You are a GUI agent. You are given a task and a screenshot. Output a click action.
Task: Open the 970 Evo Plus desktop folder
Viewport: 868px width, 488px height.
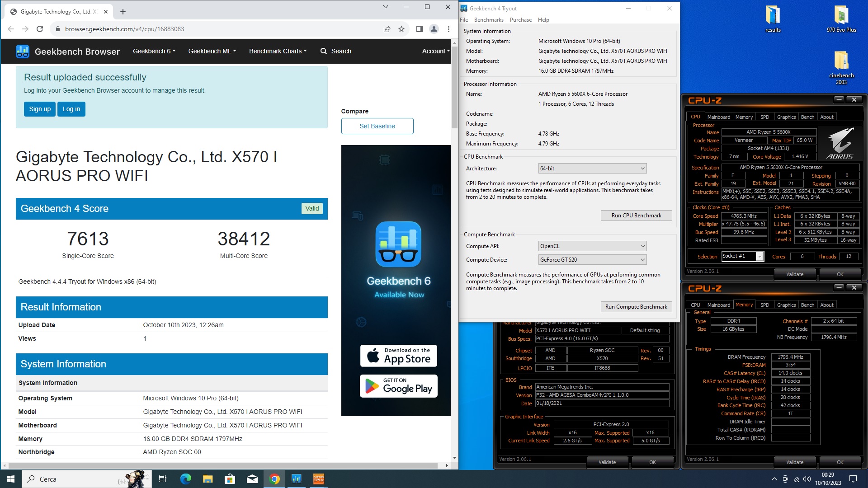click(x=841, y=19)
